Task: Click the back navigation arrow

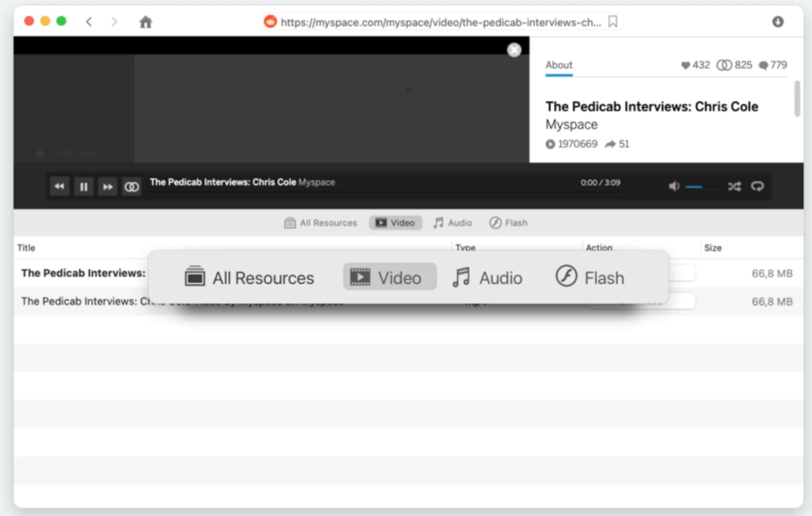Action: pos(89,21)
